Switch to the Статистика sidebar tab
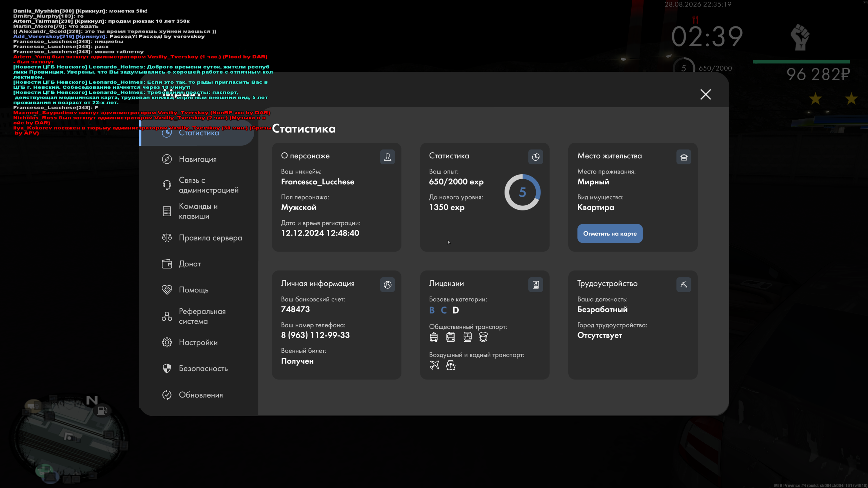This screenshot has height=488, width=868. 197,133
